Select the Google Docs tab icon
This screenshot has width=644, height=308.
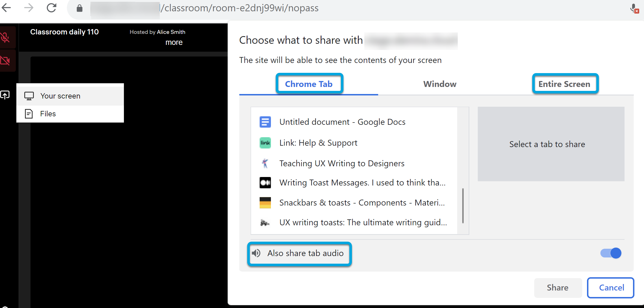(x=265, y=122)
